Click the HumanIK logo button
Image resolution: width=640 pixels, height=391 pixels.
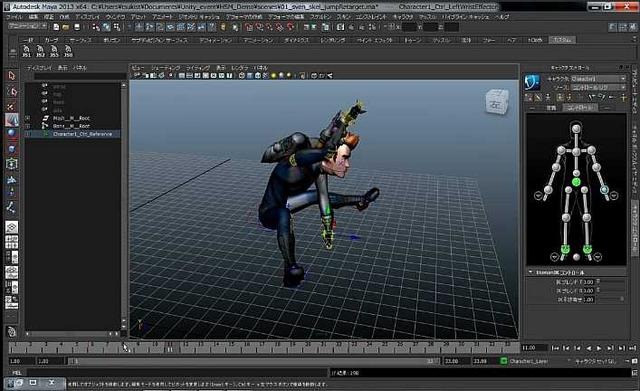pos(532,82)
